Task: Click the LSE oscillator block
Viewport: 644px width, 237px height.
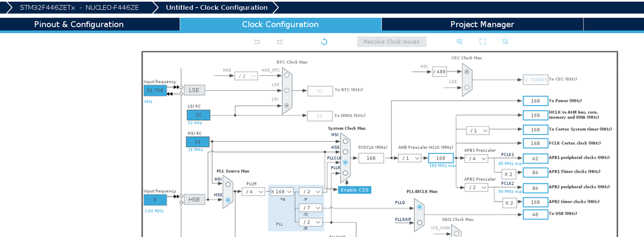Action: click(194, 90)
